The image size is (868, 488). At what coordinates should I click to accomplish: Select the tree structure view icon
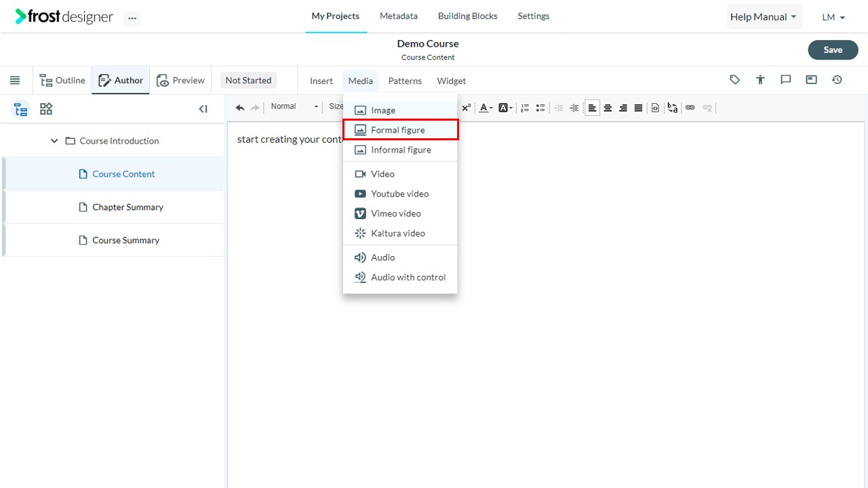21,109
